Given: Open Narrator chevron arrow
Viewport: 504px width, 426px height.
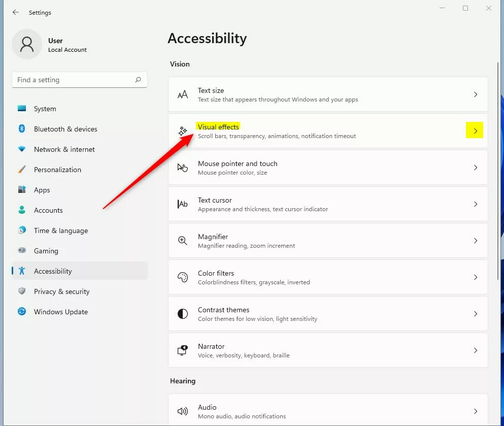Looking at the screenshot, I should coord(476,350).
